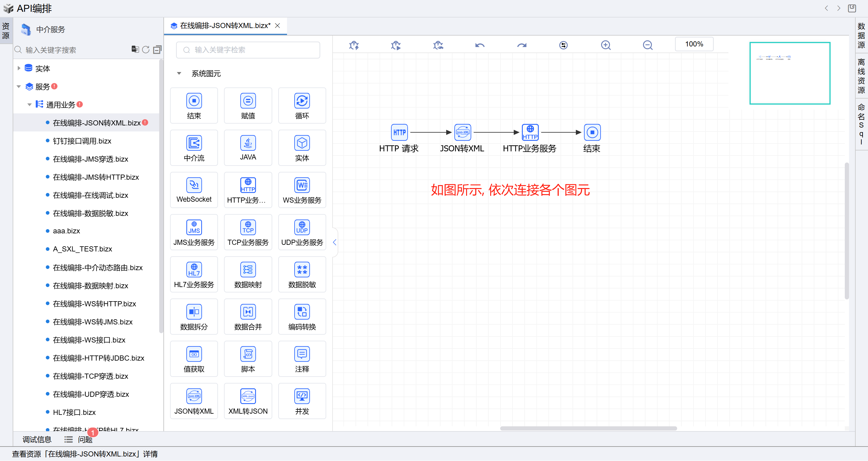The width and height of the screenshot is (868, 461).
Task: Open the 调试信息 tab
Action: [x=37, y=439]
